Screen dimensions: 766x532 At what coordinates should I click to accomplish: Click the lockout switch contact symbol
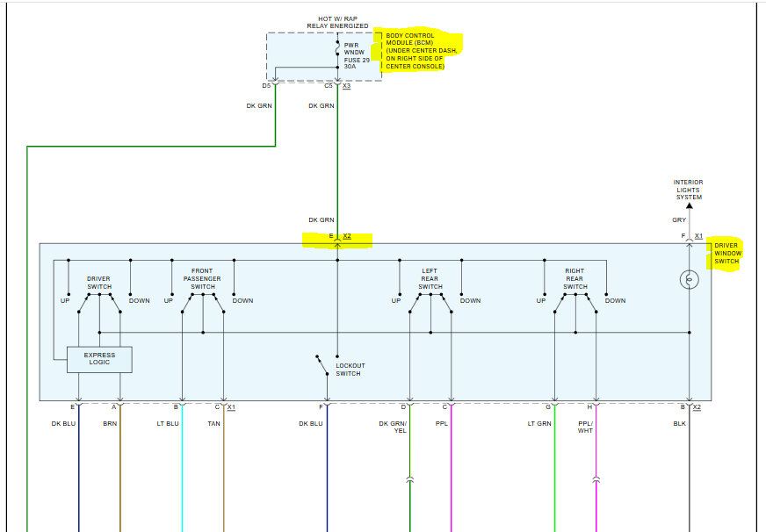322,365
